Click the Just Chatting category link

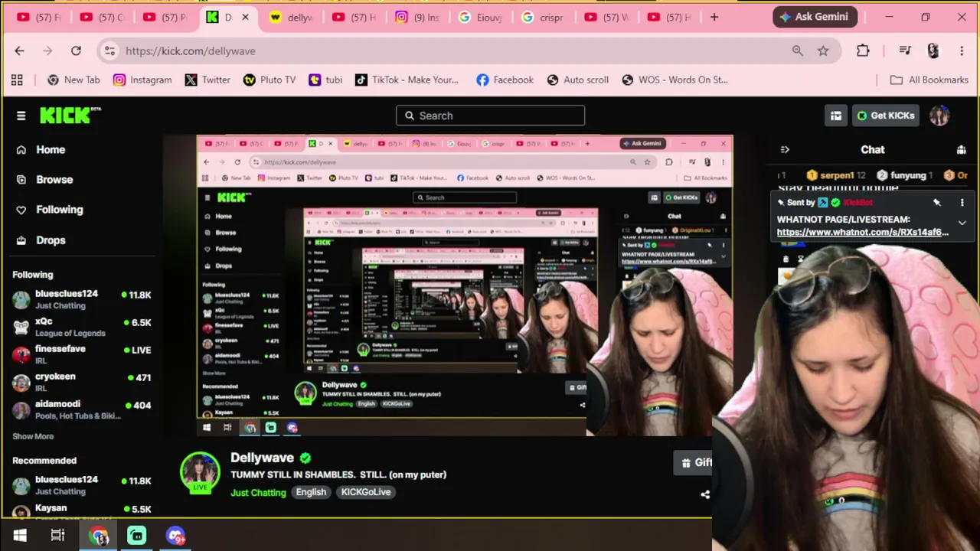click(x=258, y=492)
